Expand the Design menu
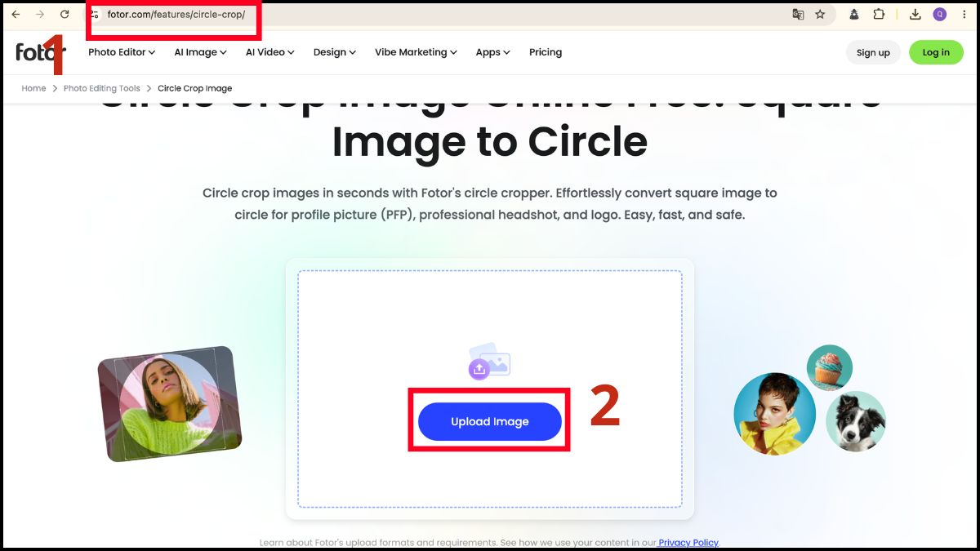Viewport: 980px width, 551px height. tap(335, 52)
